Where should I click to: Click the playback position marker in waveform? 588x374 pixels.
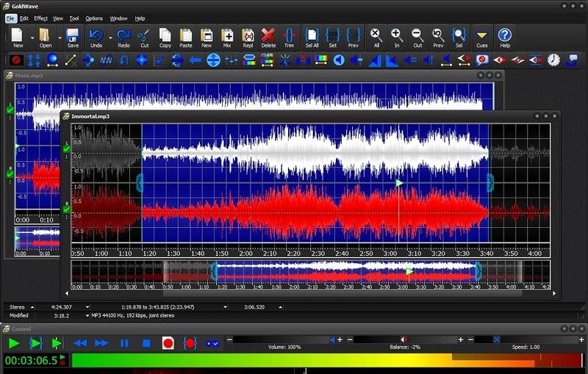coord(399,182)
